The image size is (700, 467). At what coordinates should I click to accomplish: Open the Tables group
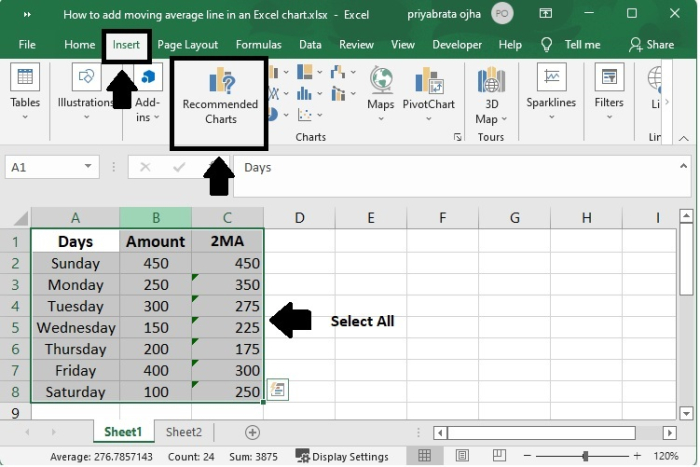(25, 92)
